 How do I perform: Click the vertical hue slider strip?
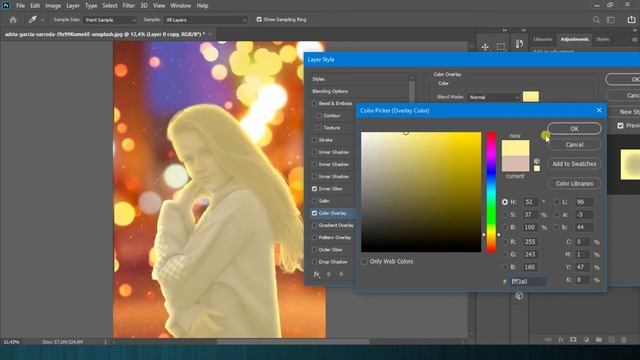pyautogui.click(x=491, y=192)
